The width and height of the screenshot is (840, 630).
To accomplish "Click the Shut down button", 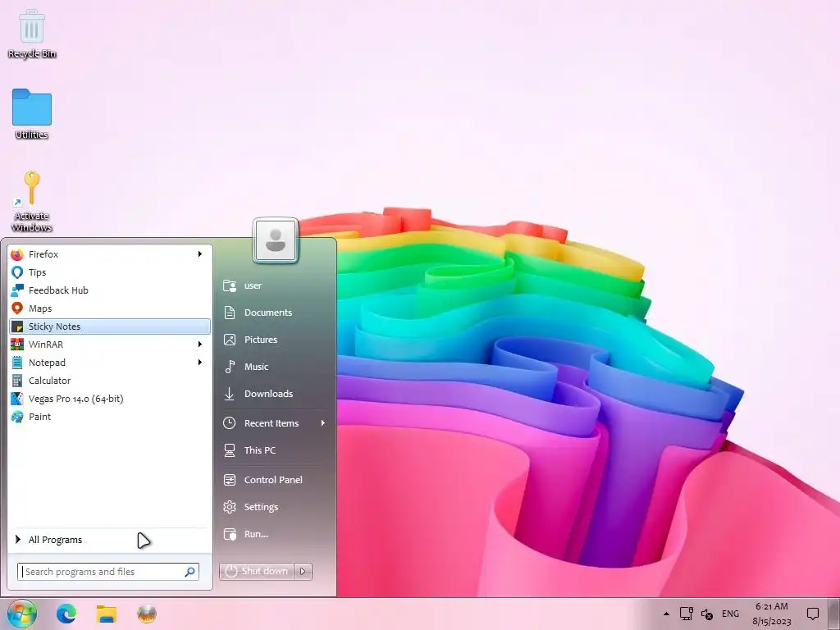I will click(257, 571).
